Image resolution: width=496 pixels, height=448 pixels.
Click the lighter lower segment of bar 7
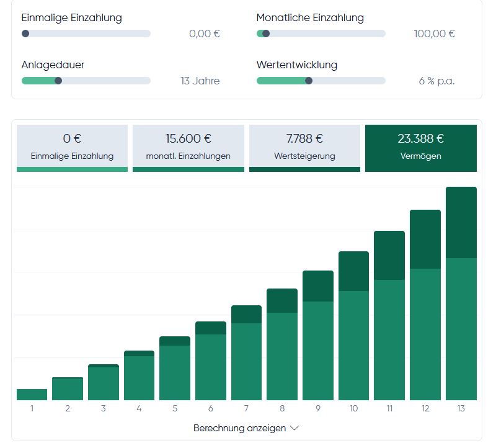click(246, 361)
